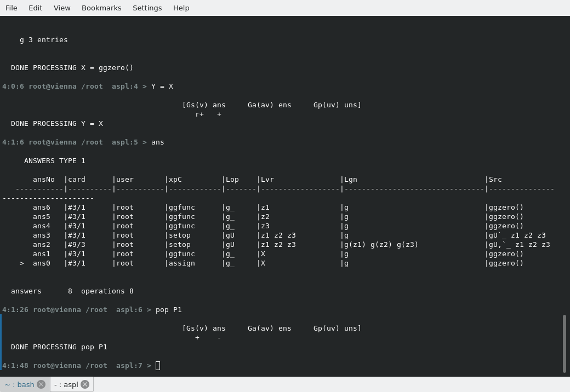Click the 'pop P1' command text
The width and height of the screenshot is (570, 392).
pos(169,310)
